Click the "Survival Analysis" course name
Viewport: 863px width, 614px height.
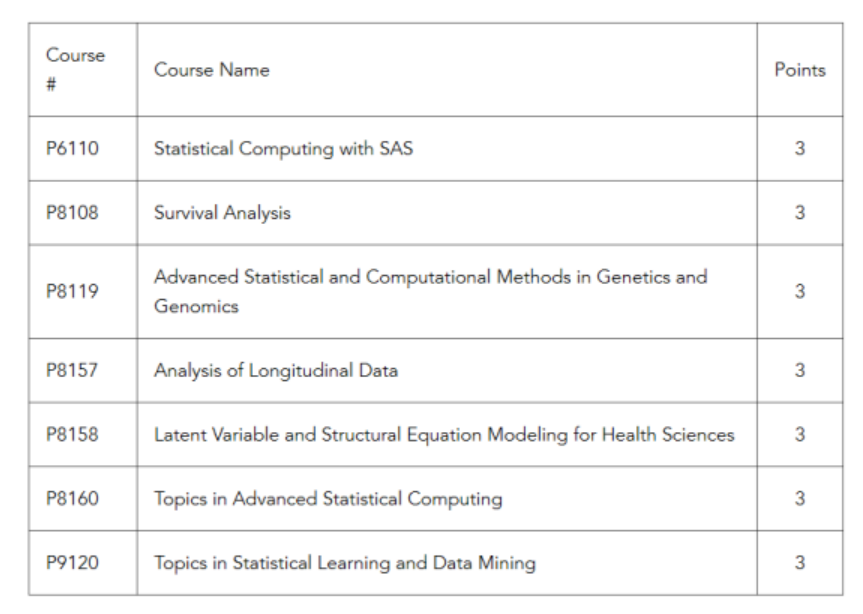[222, 212]
